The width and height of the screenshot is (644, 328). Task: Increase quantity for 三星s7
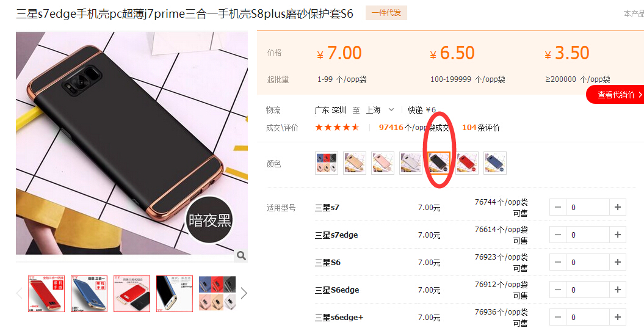pyautogui.click(x=617, y=207)
